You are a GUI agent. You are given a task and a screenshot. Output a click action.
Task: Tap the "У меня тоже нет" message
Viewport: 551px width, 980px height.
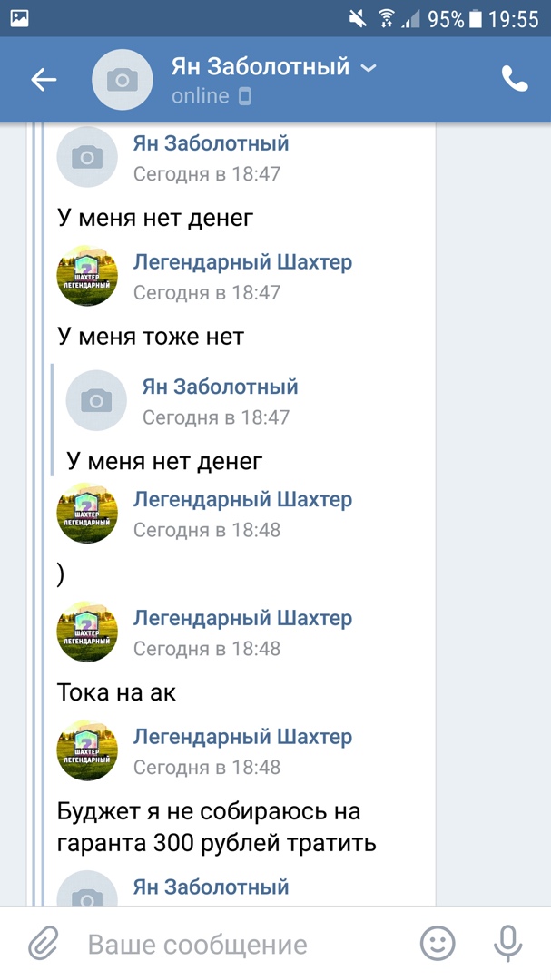[151, 337]
